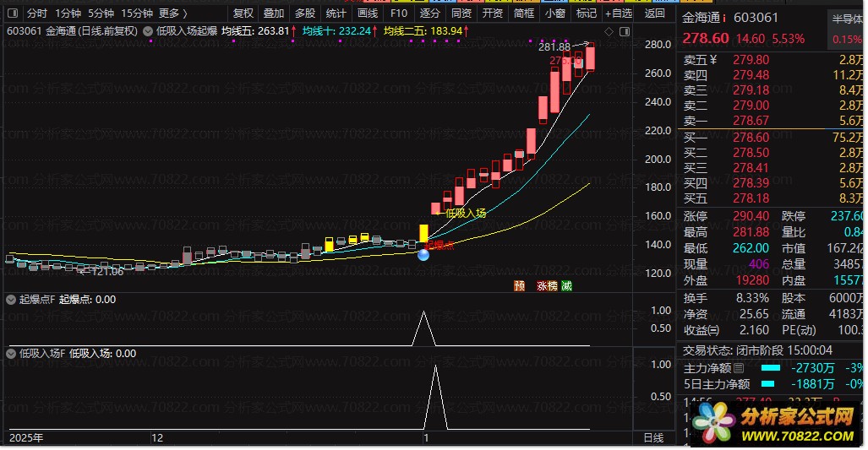Click the 卖一 price 278.67
This screenshot has width=868, height=450.
(x=751, y=121)
